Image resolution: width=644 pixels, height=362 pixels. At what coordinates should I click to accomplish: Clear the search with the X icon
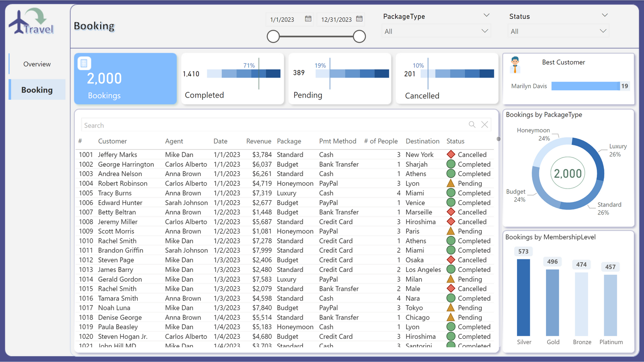point(484,125)
